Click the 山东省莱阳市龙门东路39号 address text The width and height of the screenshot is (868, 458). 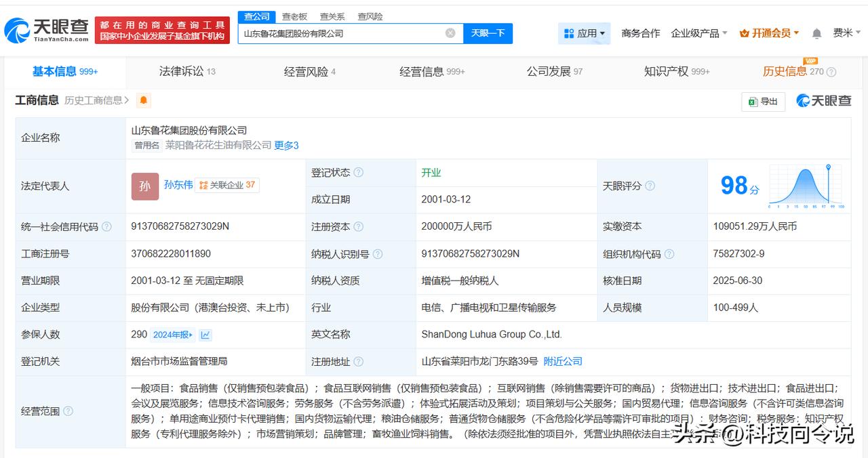[480, 362]
